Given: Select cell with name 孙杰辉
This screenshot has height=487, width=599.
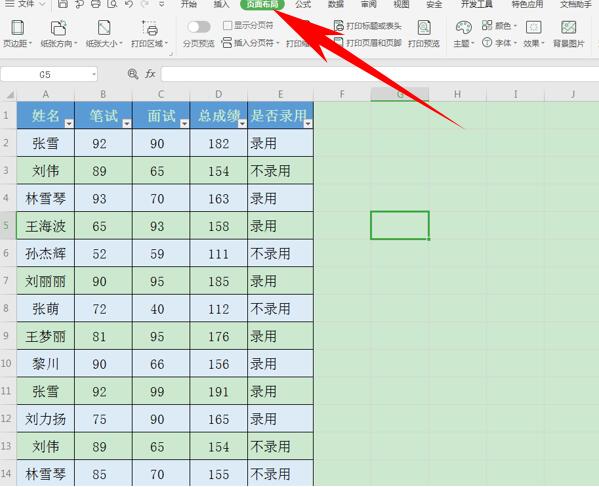Looking at the screenshot, I should 45,254.
